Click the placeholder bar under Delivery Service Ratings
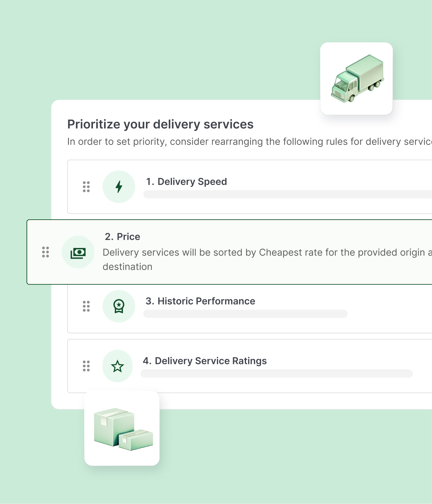Image resolution: width=432 pixels, height=504 pixels. click(x=276, y=374)
